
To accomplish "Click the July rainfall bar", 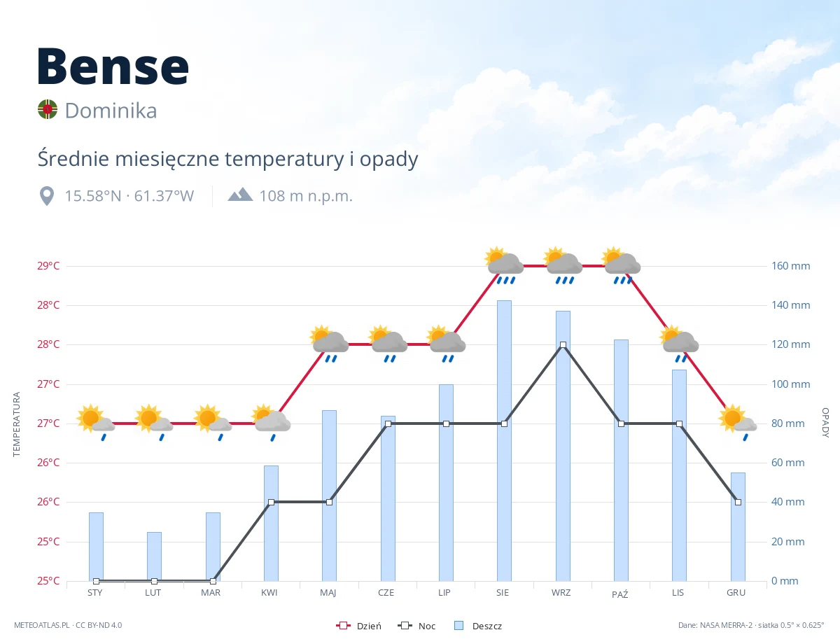I will (446, 483).
